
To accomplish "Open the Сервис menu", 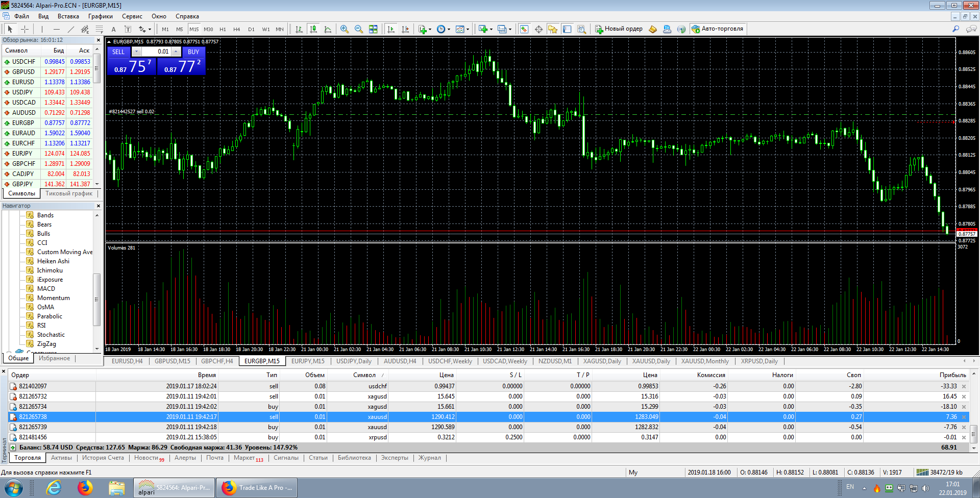I will point(132,16).
